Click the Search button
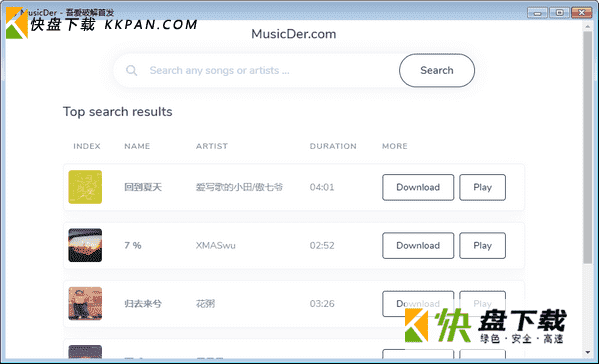The image size is (599, 364). [437, 70]
